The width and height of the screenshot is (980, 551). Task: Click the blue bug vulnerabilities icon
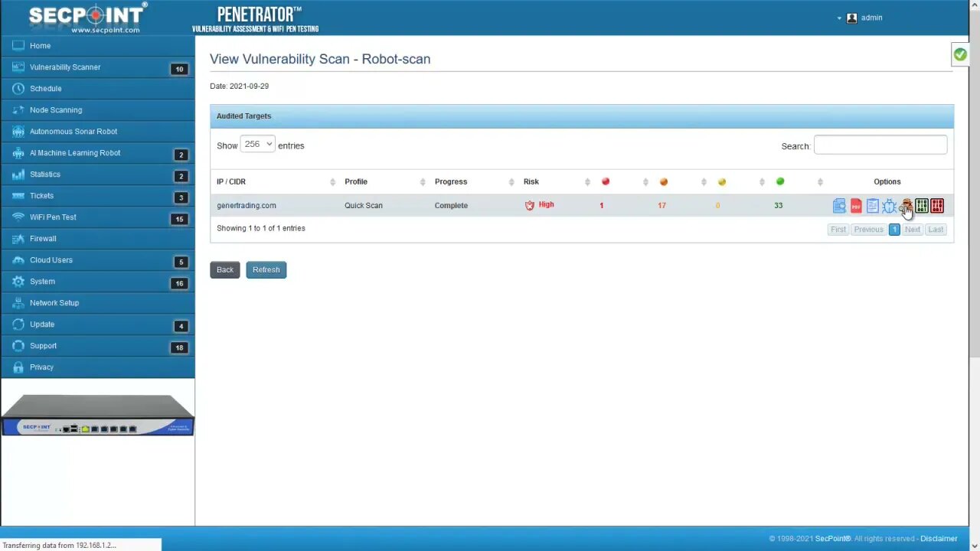coord(889,206)
